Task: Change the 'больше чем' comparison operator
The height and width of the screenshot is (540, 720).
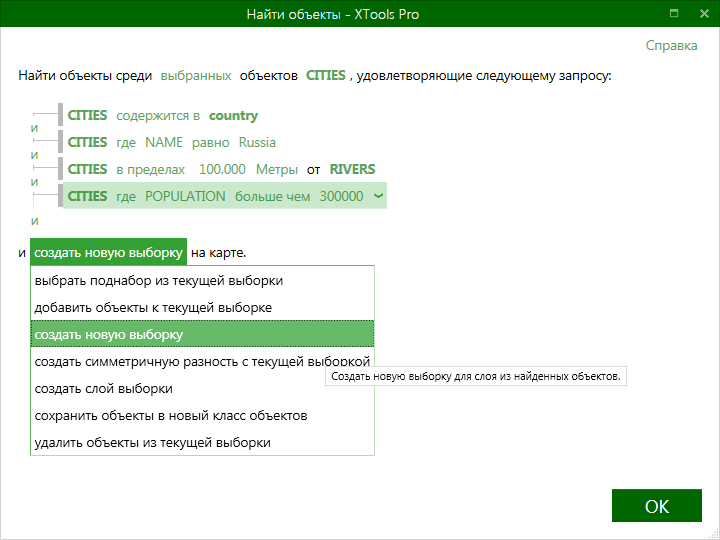Action: click(x=273, y=196)
